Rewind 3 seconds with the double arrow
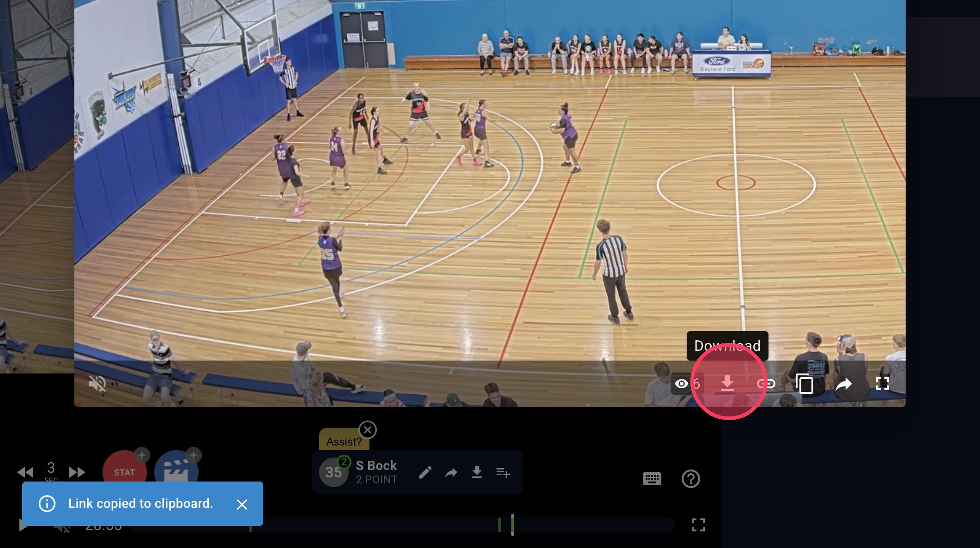 click(25, 472)
